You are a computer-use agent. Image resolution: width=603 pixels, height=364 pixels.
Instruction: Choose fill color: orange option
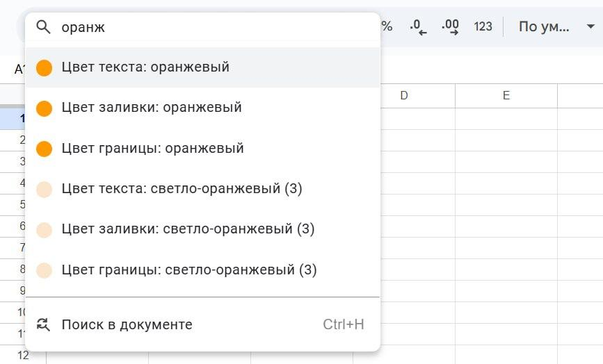pyautogui.click(x=152, y=108)
